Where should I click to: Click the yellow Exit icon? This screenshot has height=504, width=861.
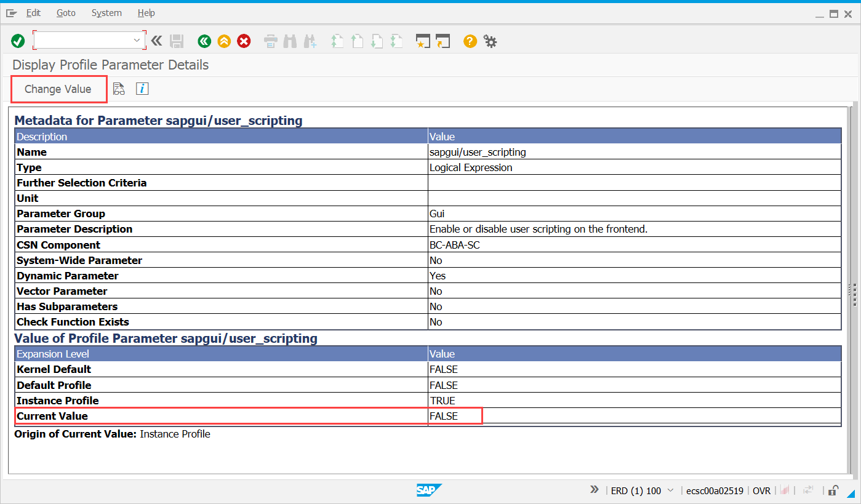click(224, 41)
